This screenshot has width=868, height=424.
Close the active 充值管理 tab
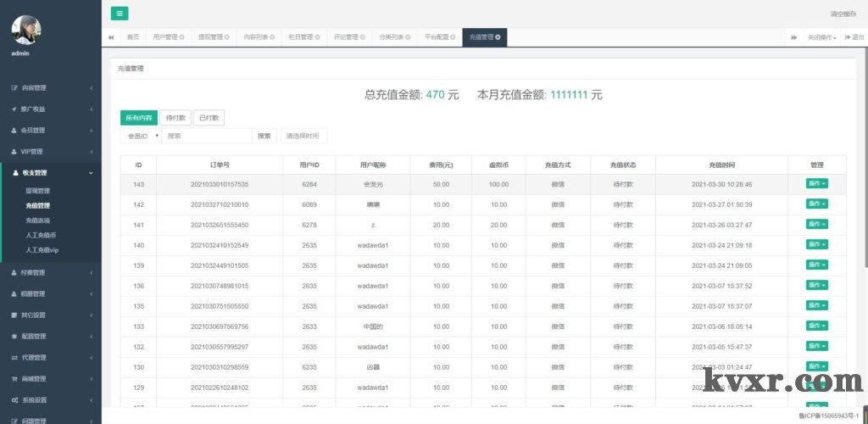[498, 37]
